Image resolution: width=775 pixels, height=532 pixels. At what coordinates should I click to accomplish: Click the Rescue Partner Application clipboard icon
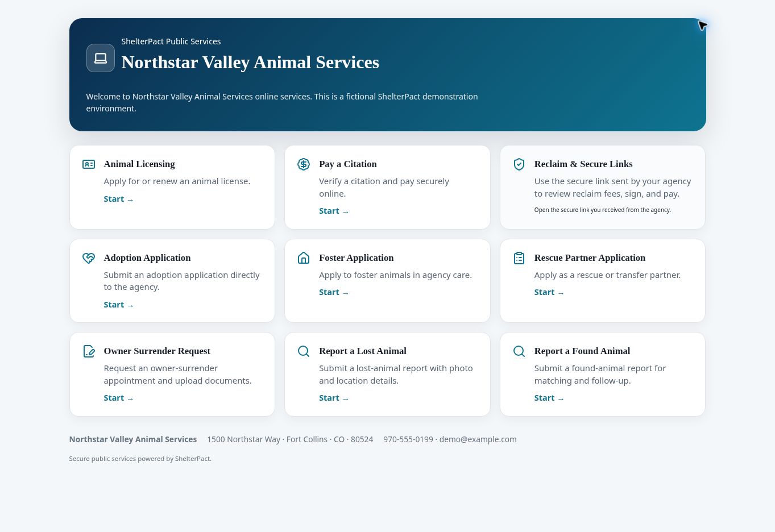(519, 258)
